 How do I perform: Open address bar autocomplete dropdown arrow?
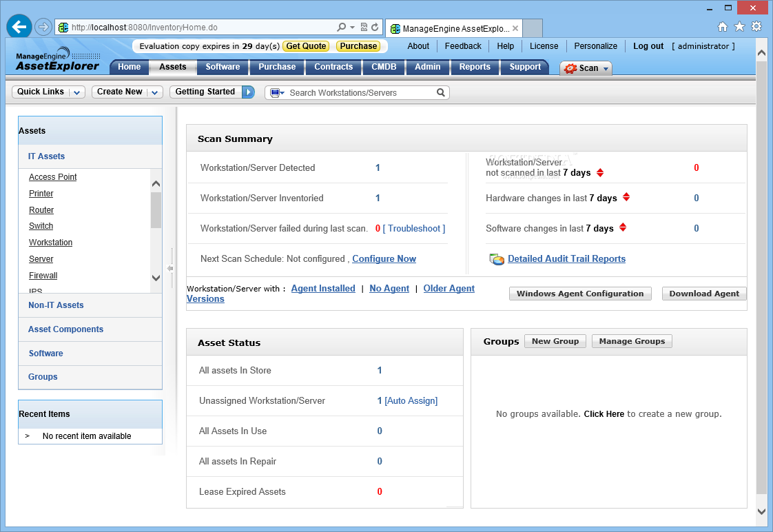tap(353, 27)
